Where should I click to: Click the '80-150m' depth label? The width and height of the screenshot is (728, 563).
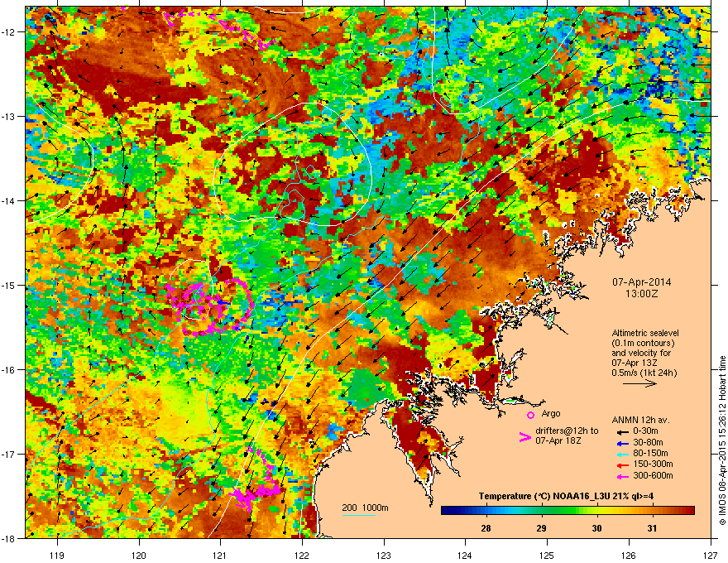(650, 453)
